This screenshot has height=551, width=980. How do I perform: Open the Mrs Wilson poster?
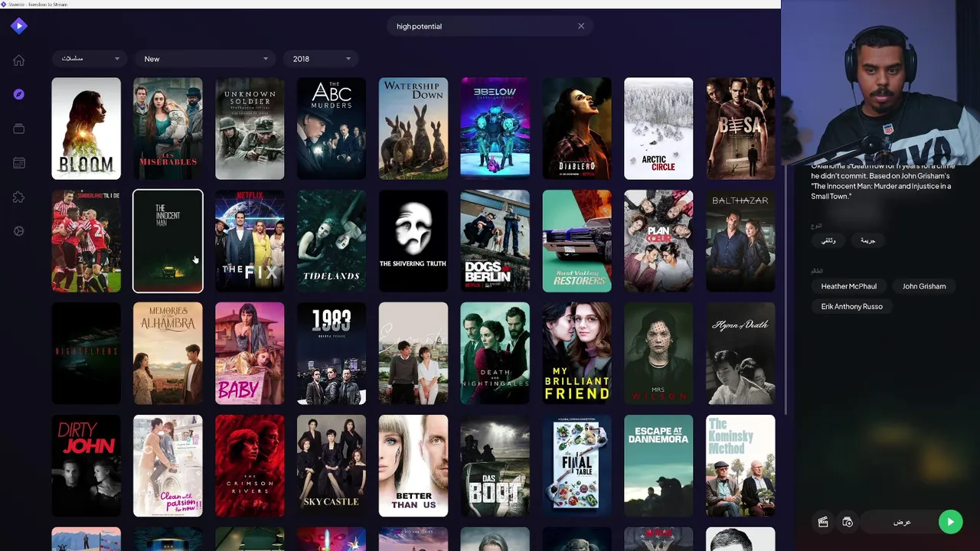tap(658, 354)
